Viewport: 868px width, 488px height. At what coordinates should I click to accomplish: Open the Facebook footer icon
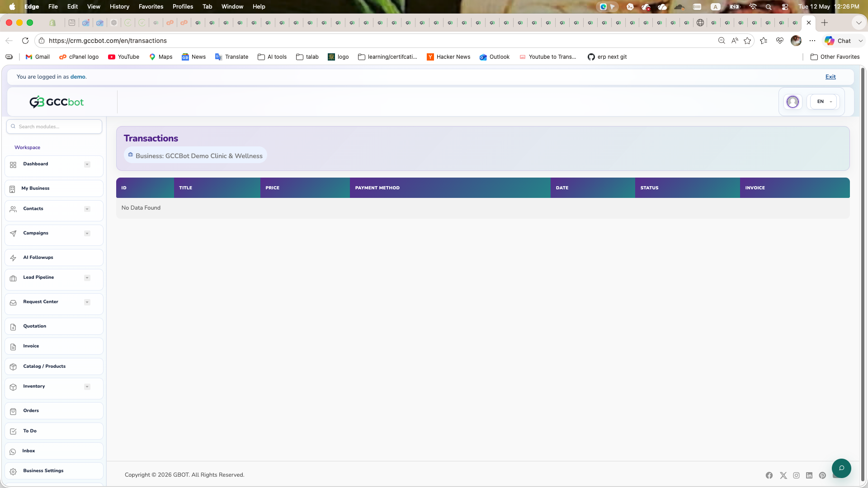tap(769, 475)
